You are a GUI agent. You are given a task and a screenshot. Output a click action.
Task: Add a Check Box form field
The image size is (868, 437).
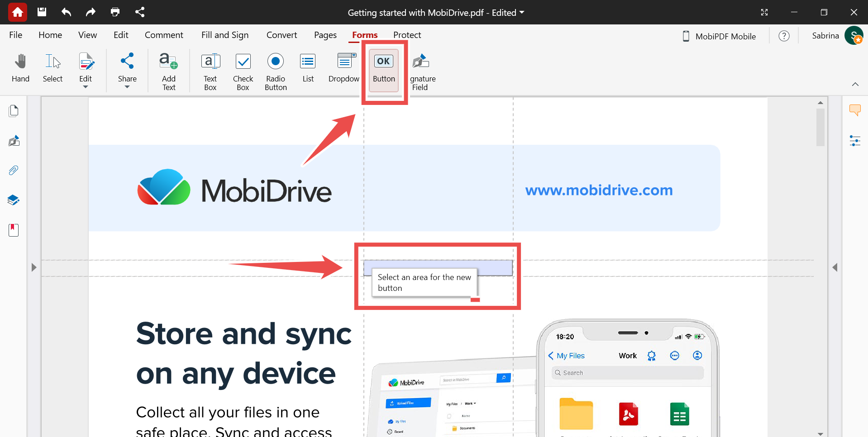tap(243, 70)
